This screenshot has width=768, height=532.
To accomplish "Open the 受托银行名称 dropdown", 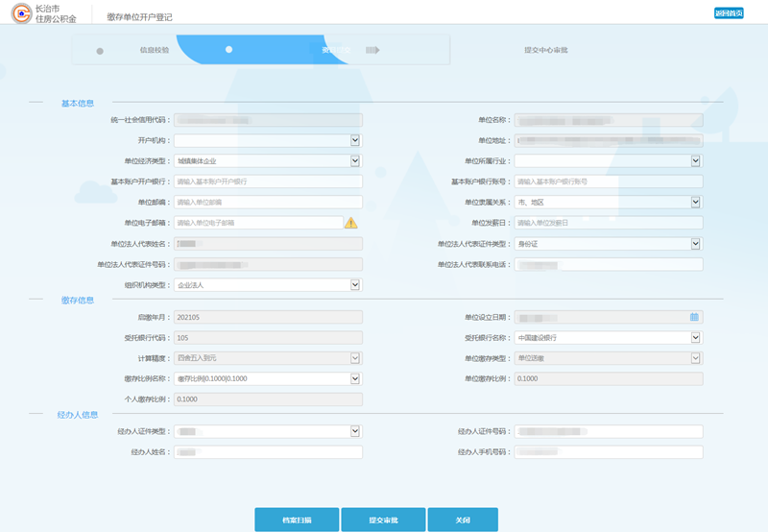I will (x=695, y=338).
